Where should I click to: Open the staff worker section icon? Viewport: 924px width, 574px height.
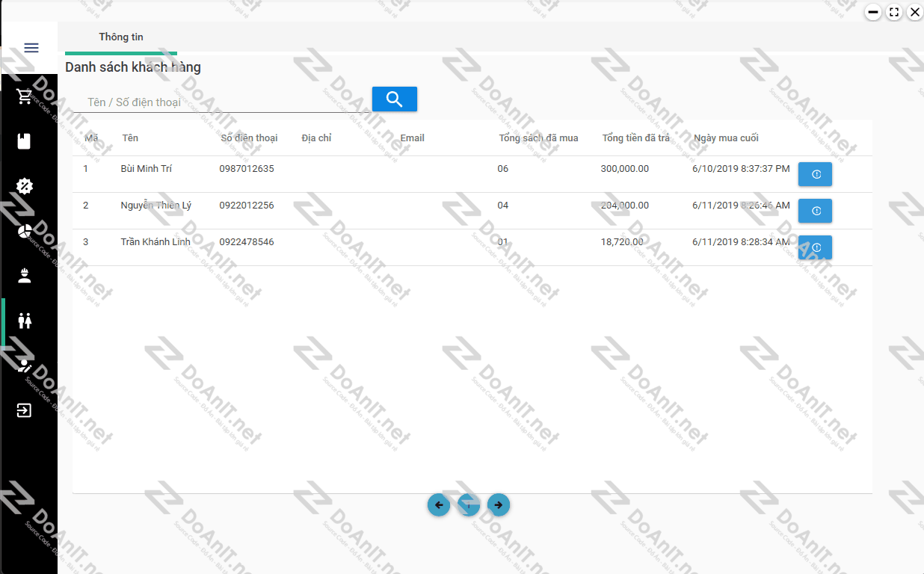25,276
